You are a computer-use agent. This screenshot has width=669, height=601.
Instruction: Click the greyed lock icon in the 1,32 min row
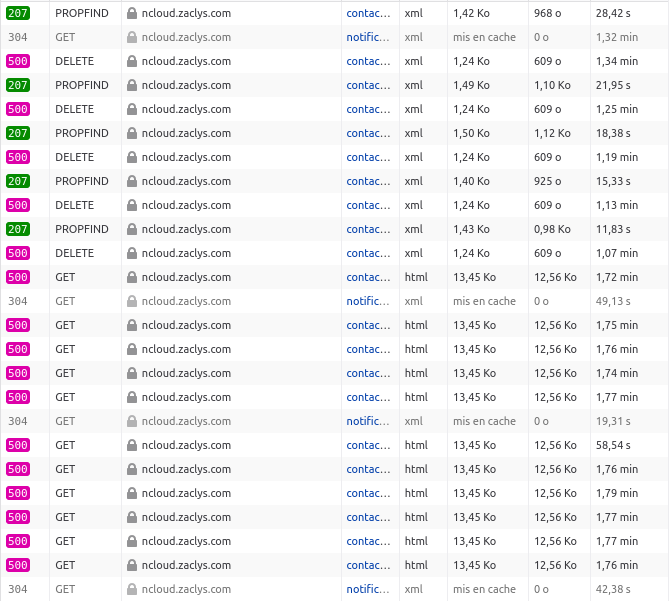point(132,37)
